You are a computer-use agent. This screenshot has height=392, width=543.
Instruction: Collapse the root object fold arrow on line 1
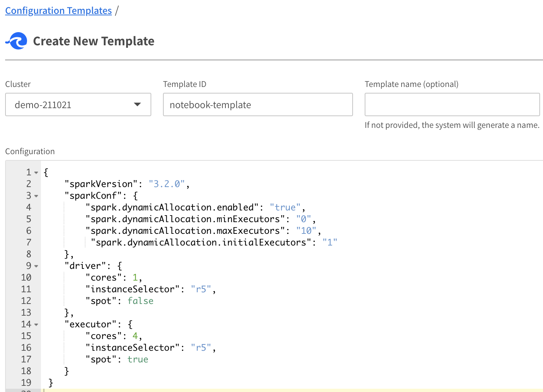(36, 172)
